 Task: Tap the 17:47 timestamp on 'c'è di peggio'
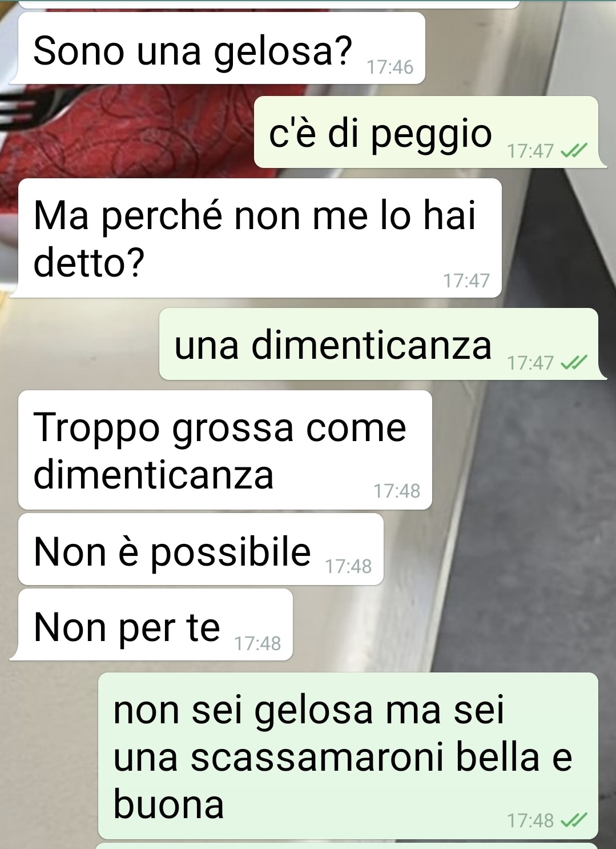pos(530,151)
